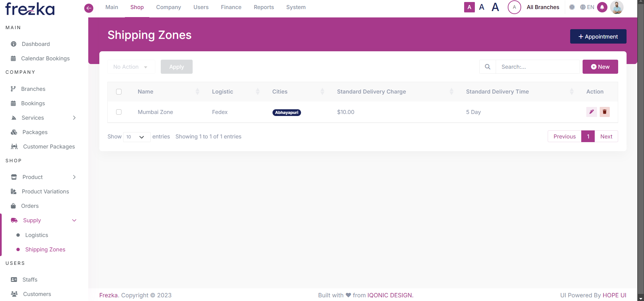Expand the Services submenu chevron
This screenshot has width=644, height=301.
pyautogui.click(x=74, y=118)
